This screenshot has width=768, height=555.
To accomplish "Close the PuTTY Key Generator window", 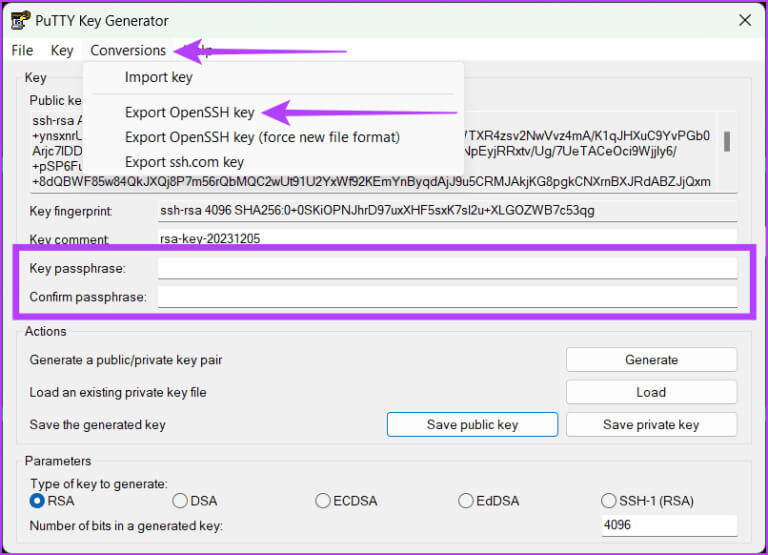I will 745,21.
